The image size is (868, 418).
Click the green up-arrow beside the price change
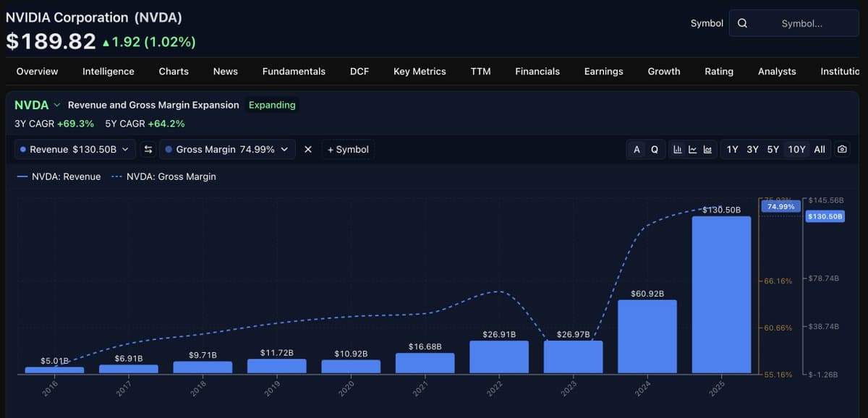(106, 41)
